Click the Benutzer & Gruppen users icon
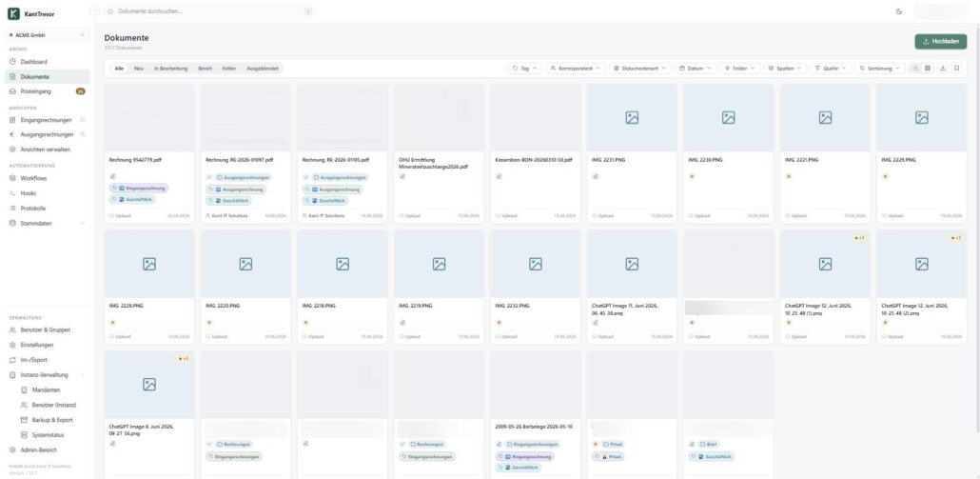 tap(12, 329)
